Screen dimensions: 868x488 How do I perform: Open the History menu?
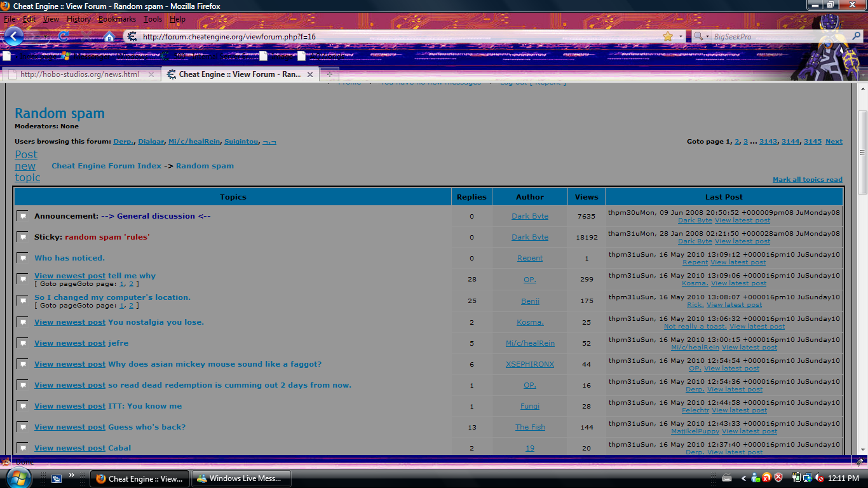(x=79, y=19)
